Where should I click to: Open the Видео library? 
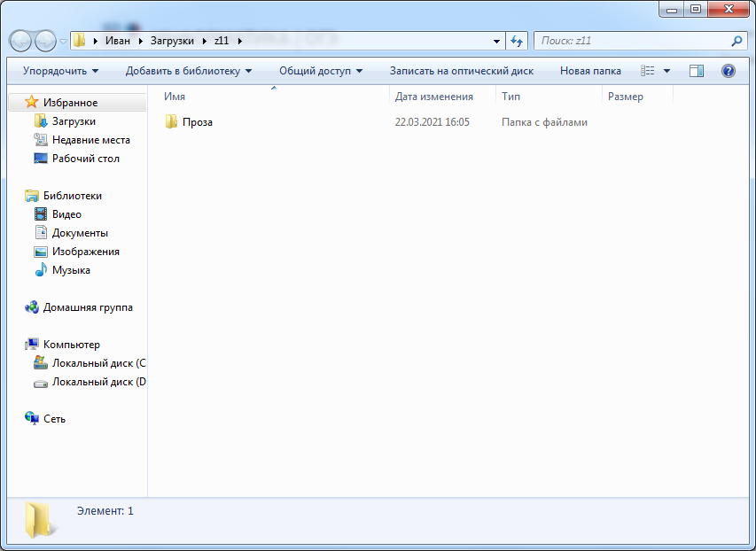click(x=66, y=214)
